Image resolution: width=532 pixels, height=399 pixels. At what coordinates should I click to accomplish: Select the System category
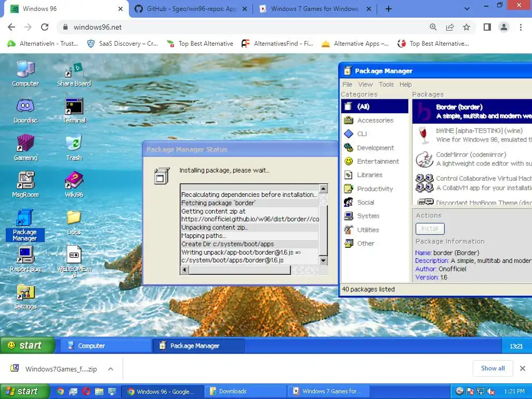[x=375, y=216]
